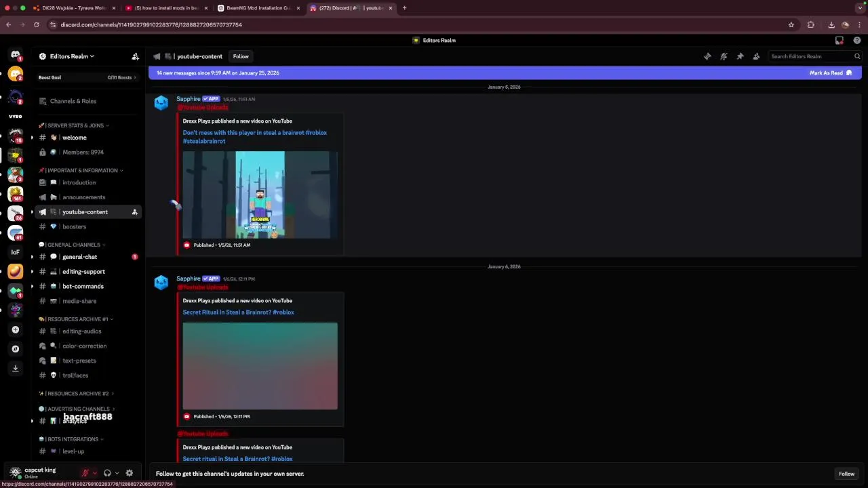Screen dimensions: 868x488
Task: Open Chrome three-dot menu
Action: pos(859,24)
